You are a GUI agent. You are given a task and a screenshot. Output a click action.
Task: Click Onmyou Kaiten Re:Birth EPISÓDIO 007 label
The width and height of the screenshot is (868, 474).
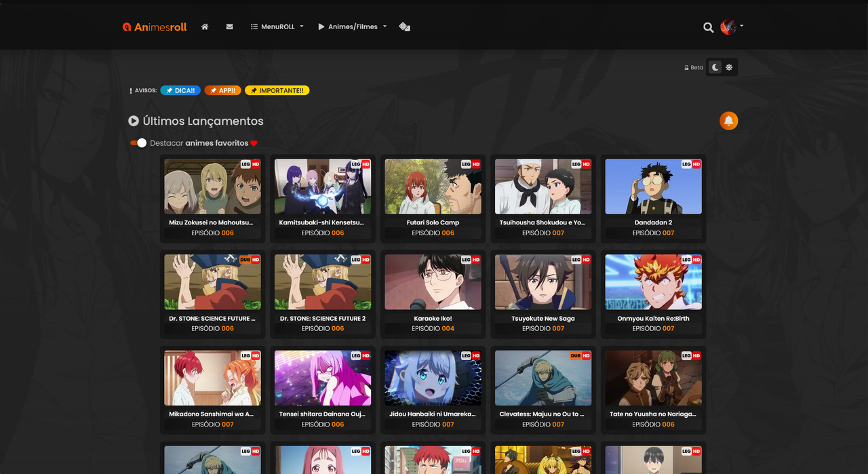653,328
